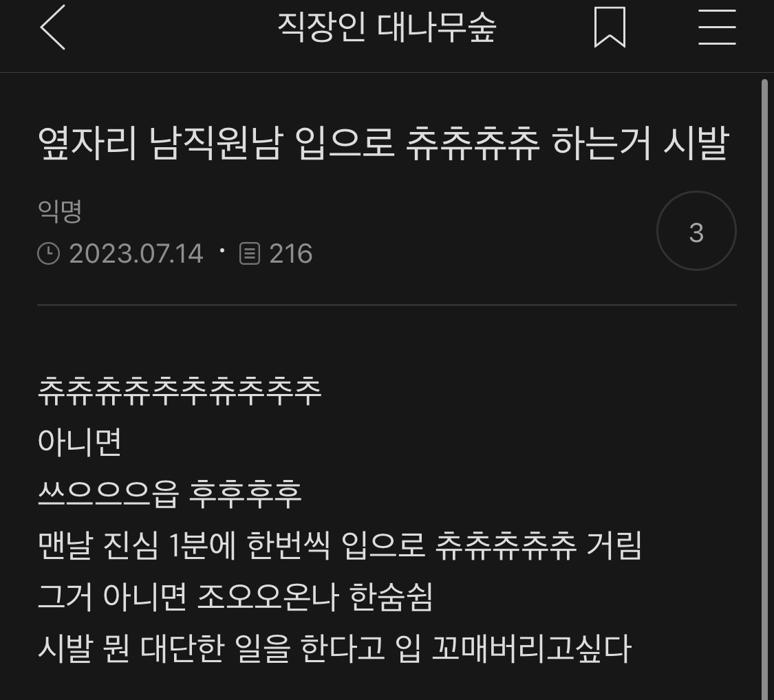The width and height of the screenshot is (774, 700).
Task: Click the first body line of 츄츄츄츄 text
Action: [x=180, y=391]
